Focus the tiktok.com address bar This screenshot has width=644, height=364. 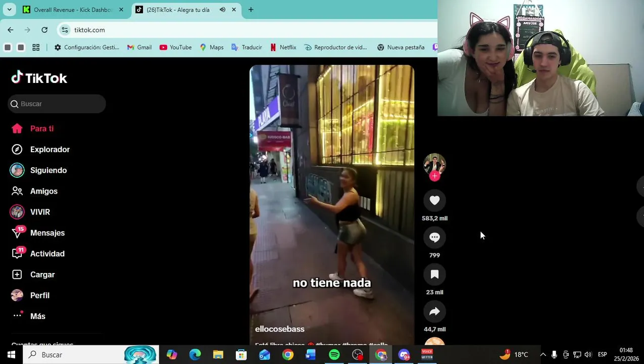point(247,30)
